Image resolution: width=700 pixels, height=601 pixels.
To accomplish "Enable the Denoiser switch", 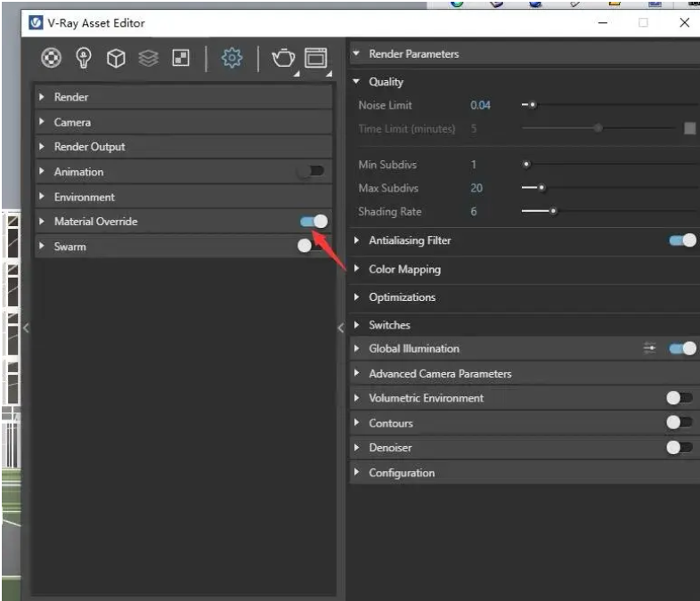I will [x=680, y=447].
